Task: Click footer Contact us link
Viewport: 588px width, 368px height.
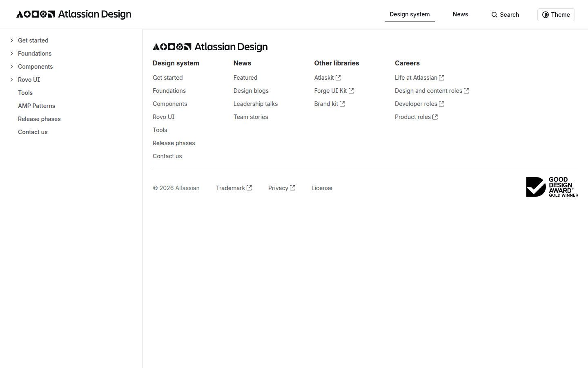Action: pos(167,156)
